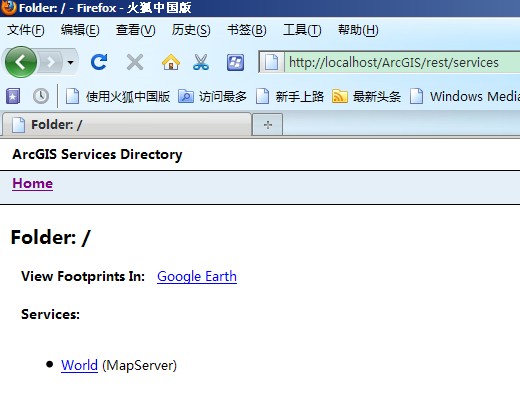The image size is (520, 393).
Task: Click the 'Services:' label
Action: (x=50, y=314)
